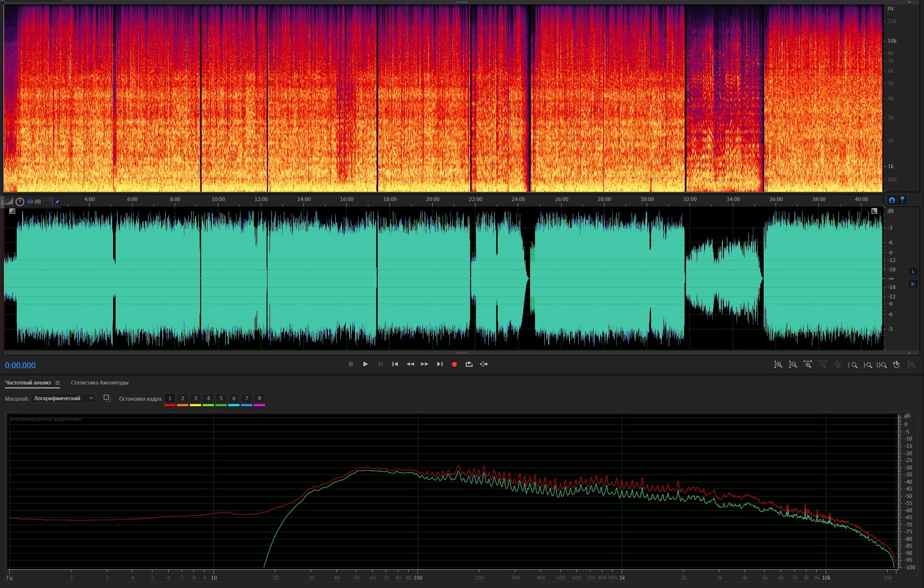
Task: Open the Частотный анализ panel menu
Action: [58, 382]
